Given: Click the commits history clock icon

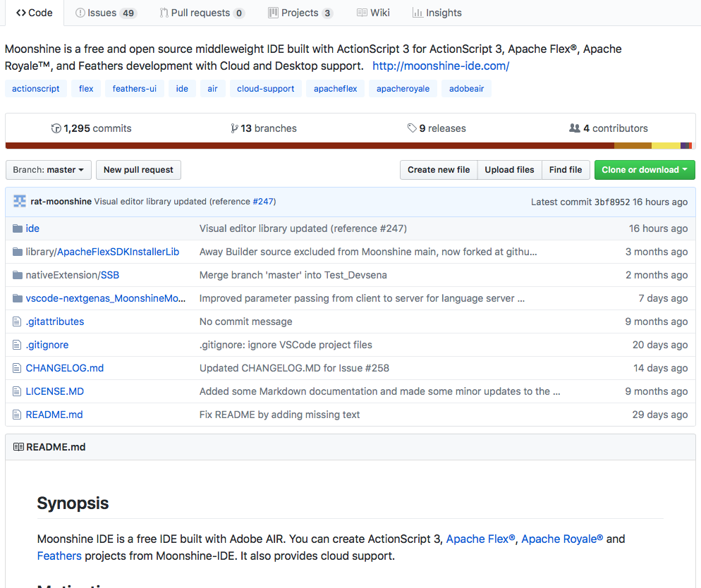Looking at the screenshot, I should click(56, 129).
